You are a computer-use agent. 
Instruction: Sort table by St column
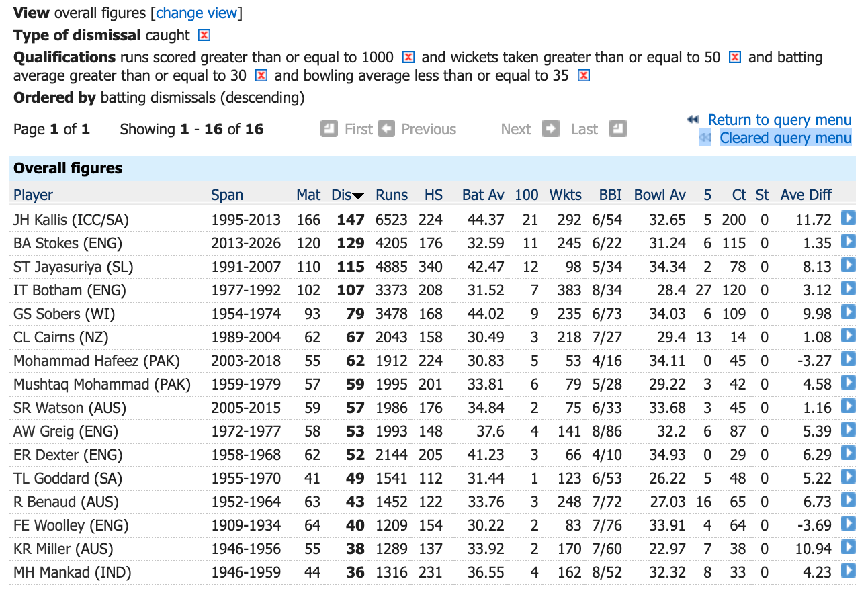(x=762, y=195)
